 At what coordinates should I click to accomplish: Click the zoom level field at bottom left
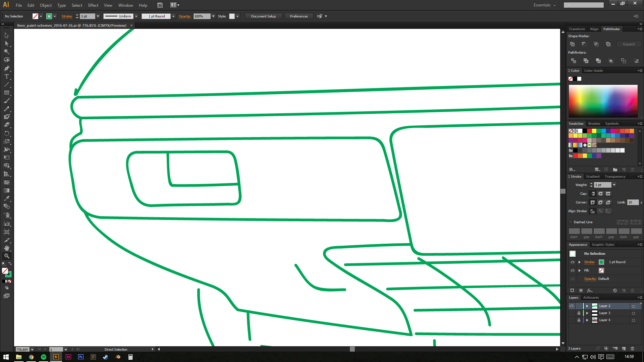point(22,349)
